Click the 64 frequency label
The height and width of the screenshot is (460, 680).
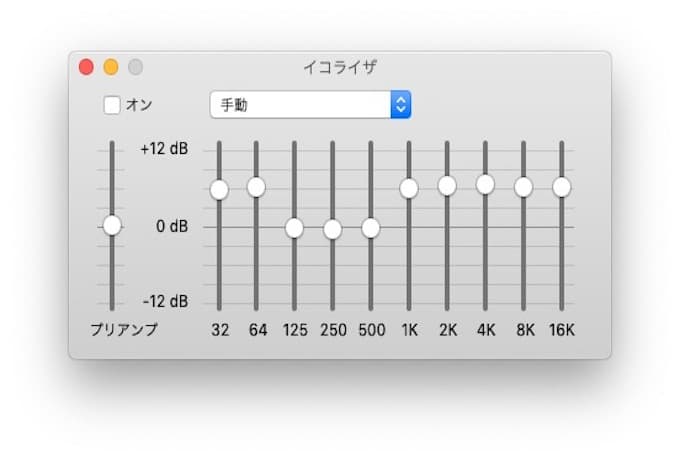pyautogui.click(x=258, y=330)
